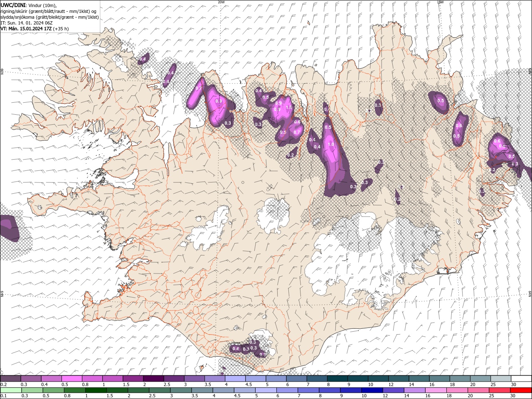Image resolution: width=532 pixels, height=399 pixels.
Task: Click the light pink swatch labeled 16
Action: [x=436, y=390]
